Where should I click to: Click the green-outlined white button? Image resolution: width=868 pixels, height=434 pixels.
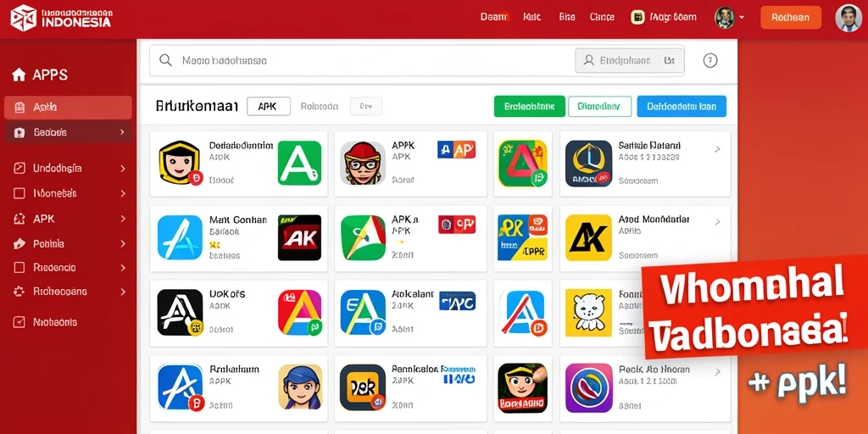(x=599, y=106)
